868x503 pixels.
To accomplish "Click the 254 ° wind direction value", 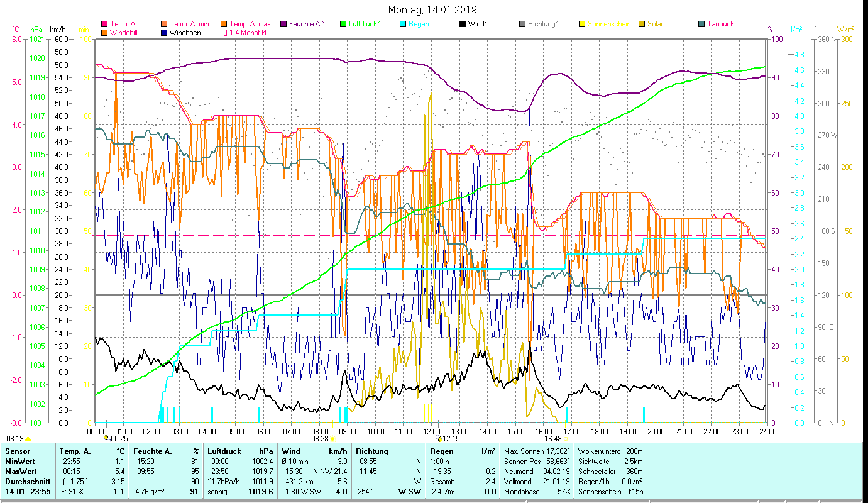I will pyautogui.click(x=365, y=492).
